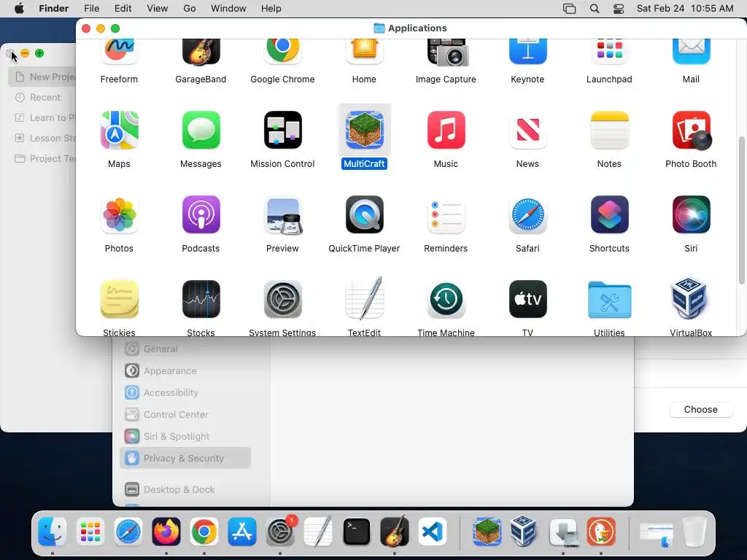The width and height of the screenshot is (747, 560).
Task: Open the Freeform app icon
Action: (x=119, y=52)
